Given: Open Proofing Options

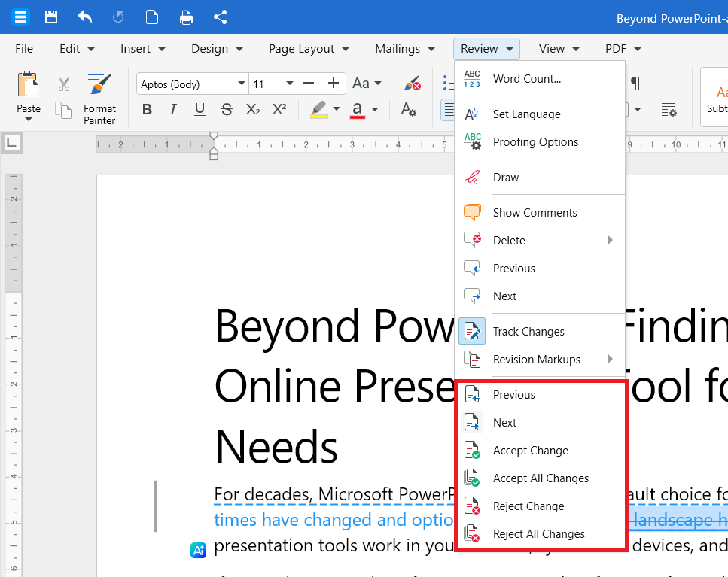Looking at the screenshot, I should (540, 142).
